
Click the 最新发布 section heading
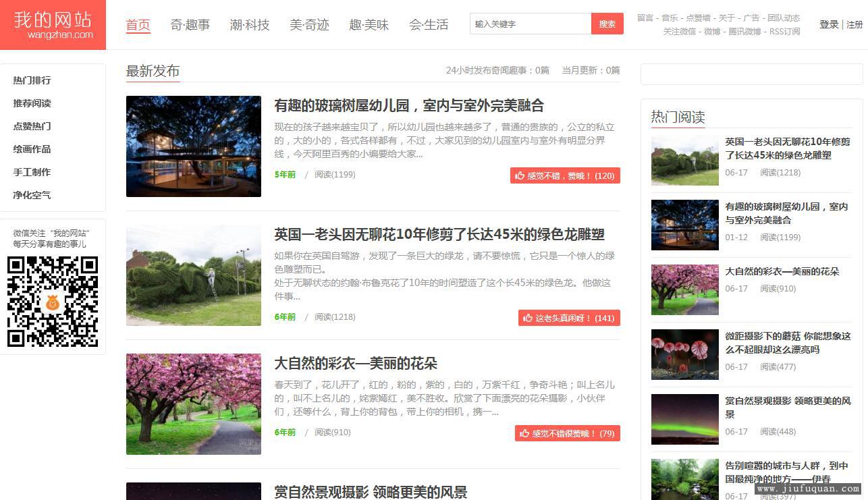(x=153, y=71)
